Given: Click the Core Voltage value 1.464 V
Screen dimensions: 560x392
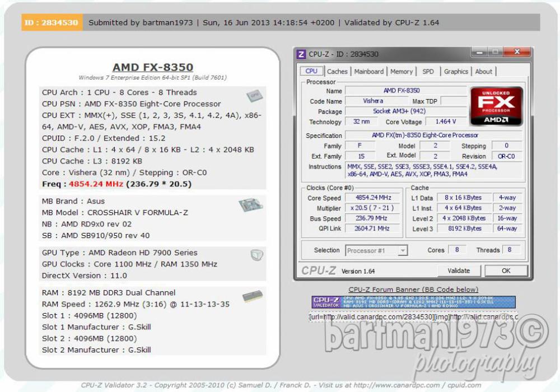Looking at the screenshot, I should click(x=446, y=122).
